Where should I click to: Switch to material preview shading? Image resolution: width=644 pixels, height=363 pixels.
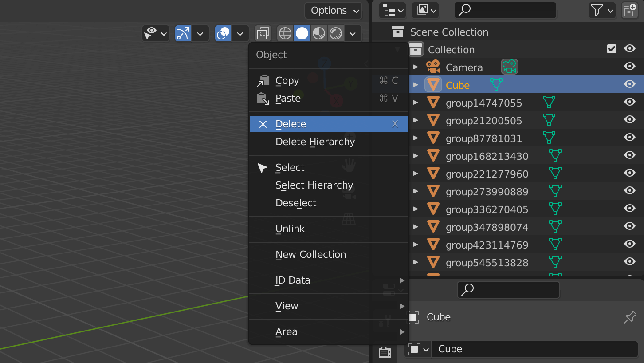click(319, 33)
